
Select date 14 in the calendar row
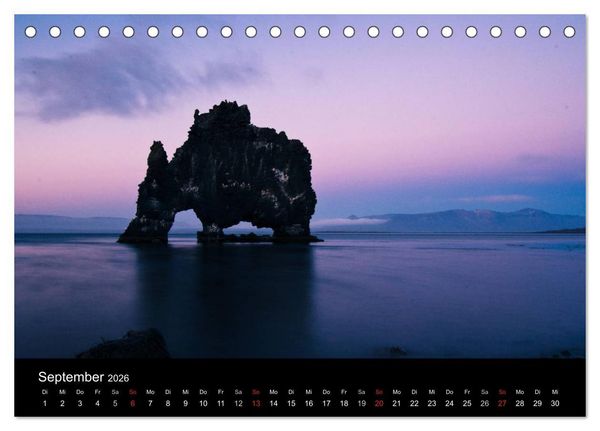(x=274, y=403)
